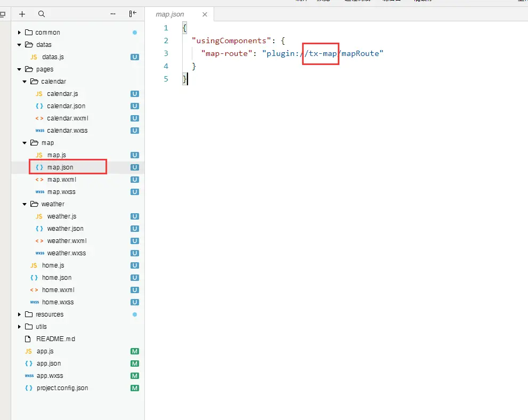This screenshot has height=420, width=528.
Task: Open weather.wxml file
Action: [67, 241]
